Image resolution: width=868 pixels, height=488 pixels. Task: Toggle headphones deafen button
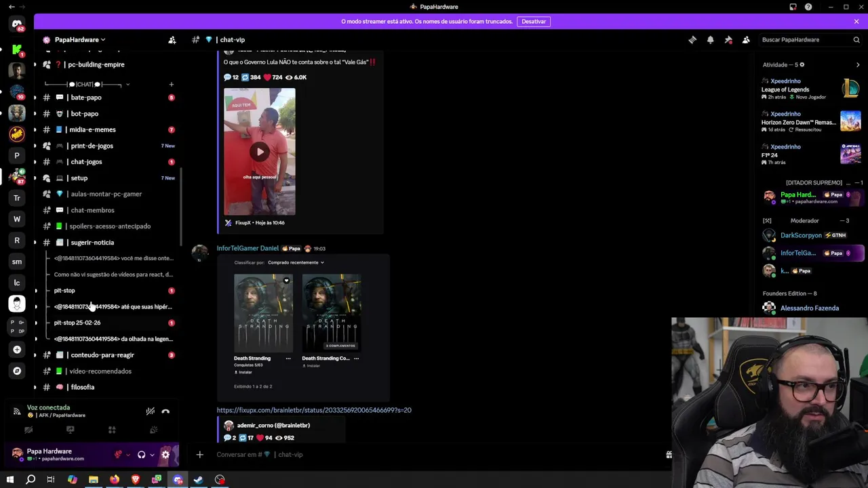[x=141, y=455]
